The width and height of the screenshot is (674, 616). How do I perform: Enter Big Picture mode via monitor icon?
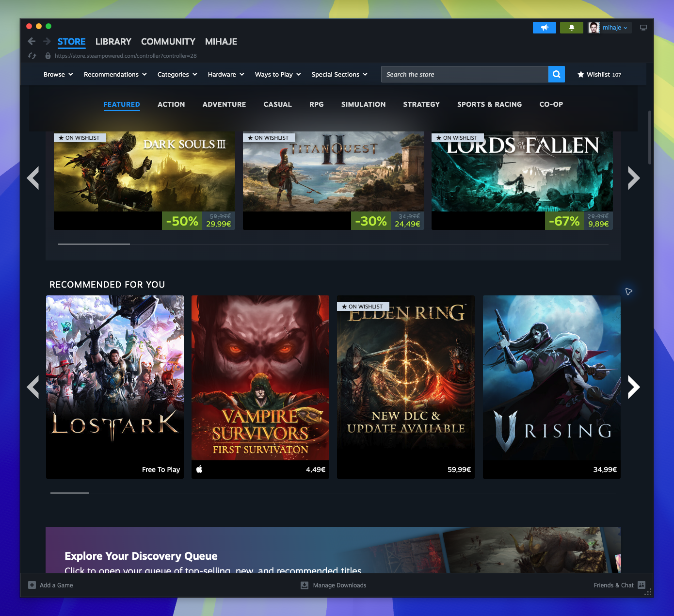[x=643, y=28]
